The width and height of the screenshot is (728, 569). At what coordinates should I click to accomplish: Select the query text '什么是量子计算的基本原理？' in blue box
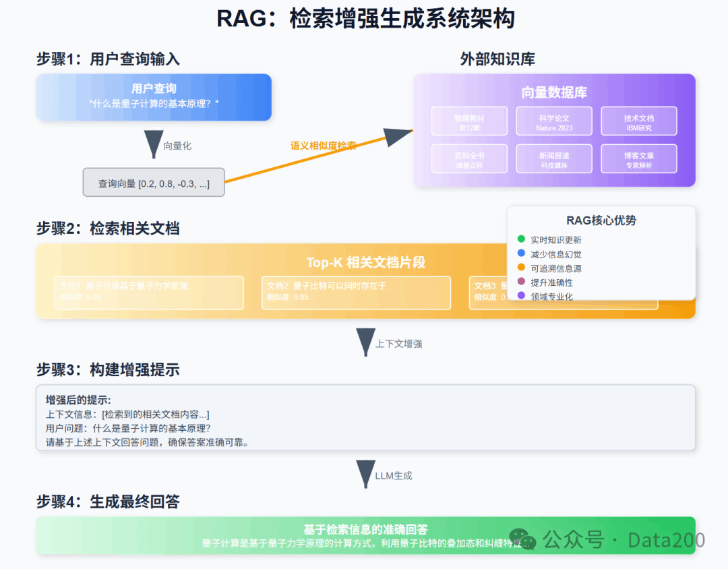click(154, 104)
